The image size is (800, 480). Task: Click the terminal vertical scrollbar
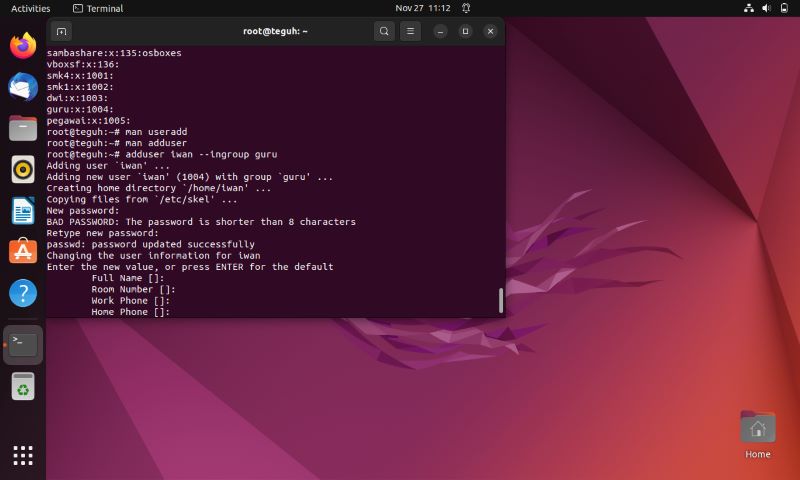coord(501,300)
